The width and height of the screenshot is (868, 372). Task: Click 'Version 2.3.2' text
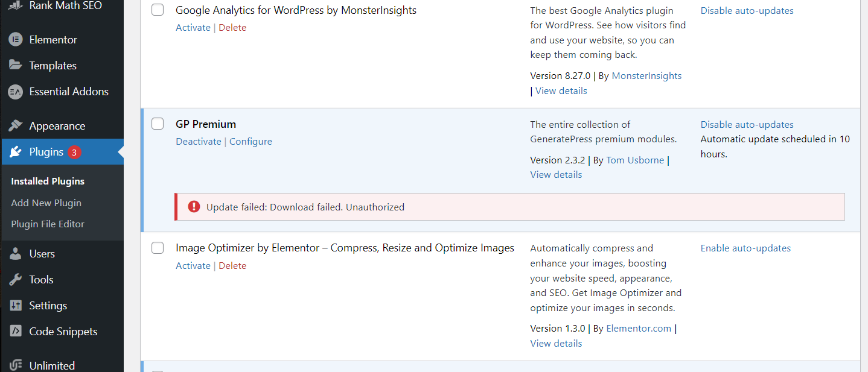point(558,160)
